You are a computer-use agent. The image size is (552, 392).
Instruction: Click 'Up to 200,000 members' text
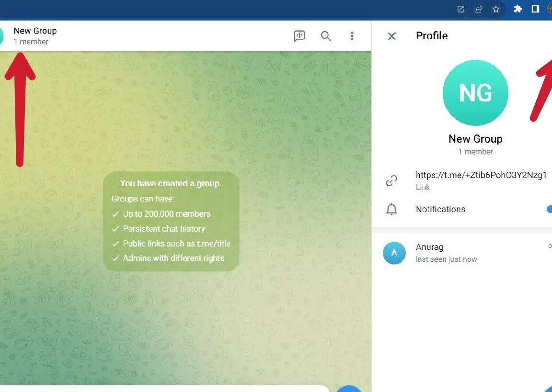[x=167, y=214]
